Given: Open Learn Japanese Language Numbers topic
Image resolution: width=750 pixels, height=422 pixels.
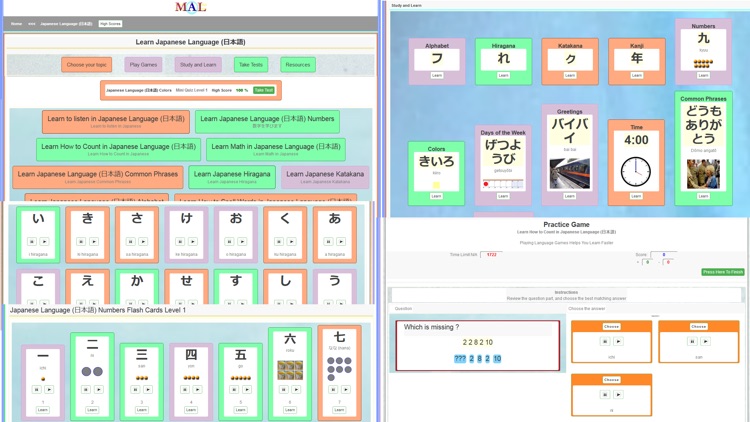Looking at the screenshot, I should [x=267, y=122].
